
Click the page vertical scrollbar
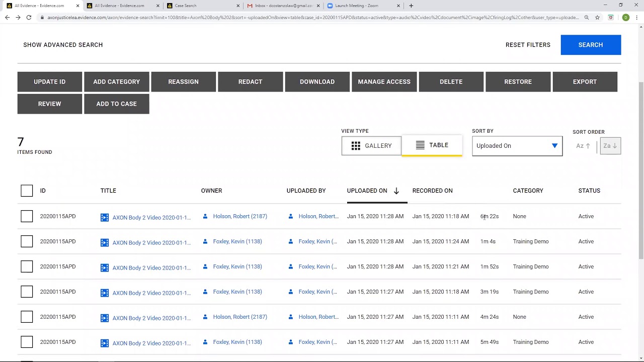[x=640, y=171]
